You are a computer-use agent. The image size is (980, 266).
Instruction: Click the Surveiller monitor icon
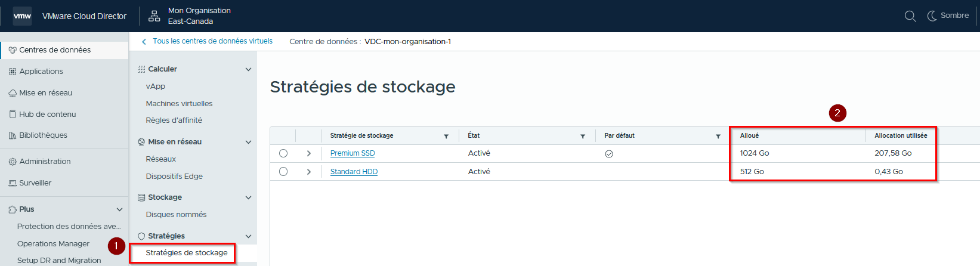[x=13, y=183]
